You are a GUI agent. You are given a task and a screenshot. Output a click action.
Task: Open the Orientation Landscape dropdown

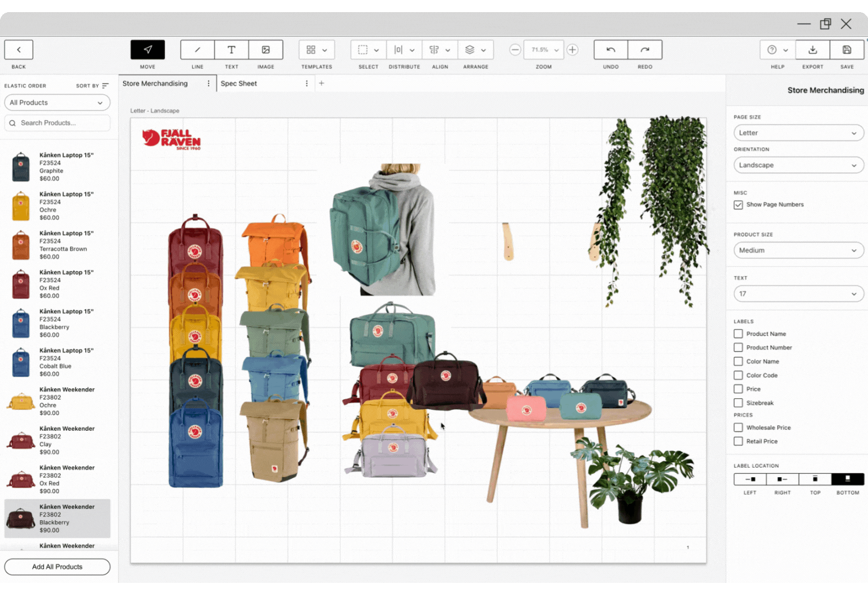point(799,165)
